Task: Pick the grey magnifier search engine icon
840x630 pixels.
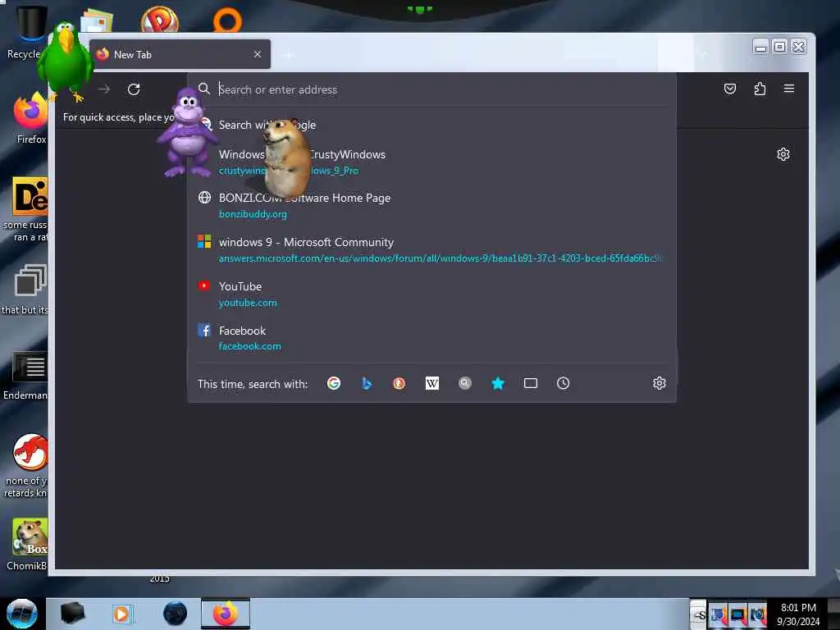Action: coord(465,383)
